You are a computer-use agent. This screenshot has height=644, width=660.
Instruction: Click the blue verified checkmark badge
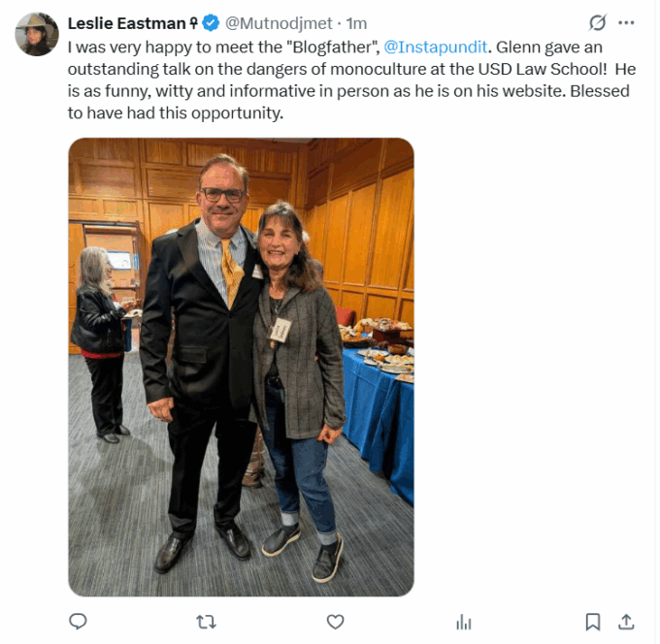click(x=211, y=23)
